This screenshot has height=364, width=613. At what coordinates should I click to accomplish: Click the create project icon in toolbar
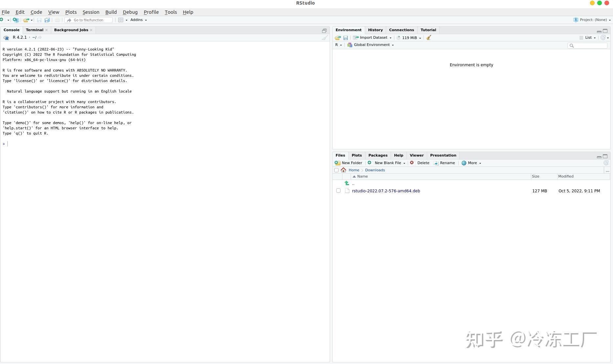tap(16, 20)
